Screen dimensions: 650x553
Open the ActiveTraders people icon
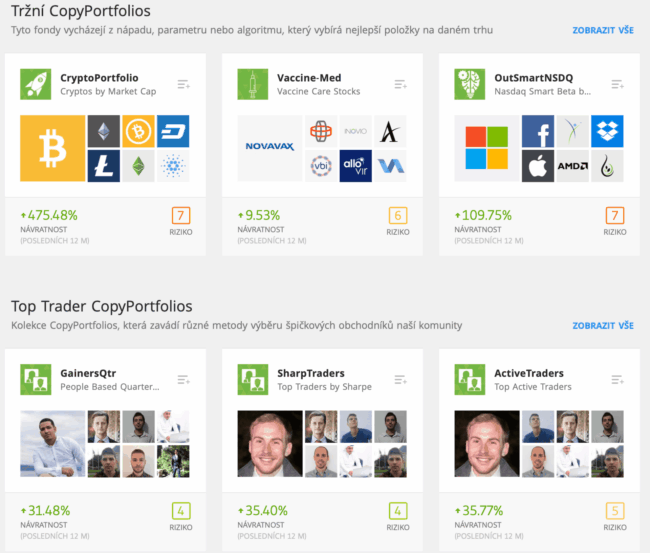[470, 379]
